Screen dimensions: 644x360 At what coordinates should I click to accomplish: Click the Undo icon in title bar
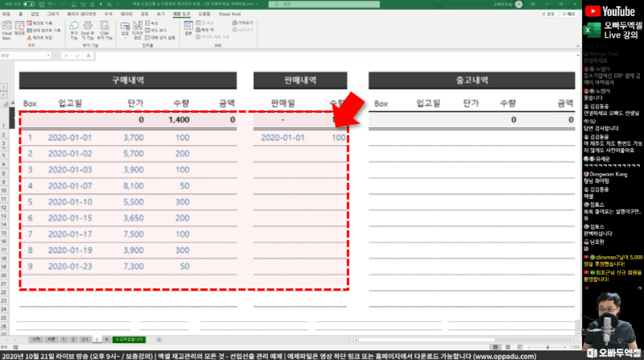pos(51,4)
